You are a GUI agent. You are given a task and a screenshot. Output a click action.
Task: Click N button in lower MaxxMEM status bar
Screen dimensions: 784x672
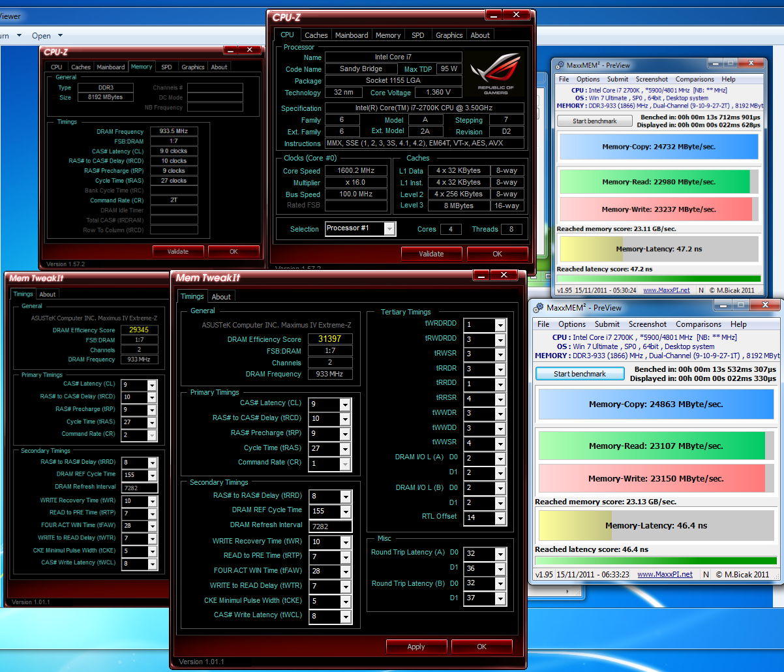point(705,574)
